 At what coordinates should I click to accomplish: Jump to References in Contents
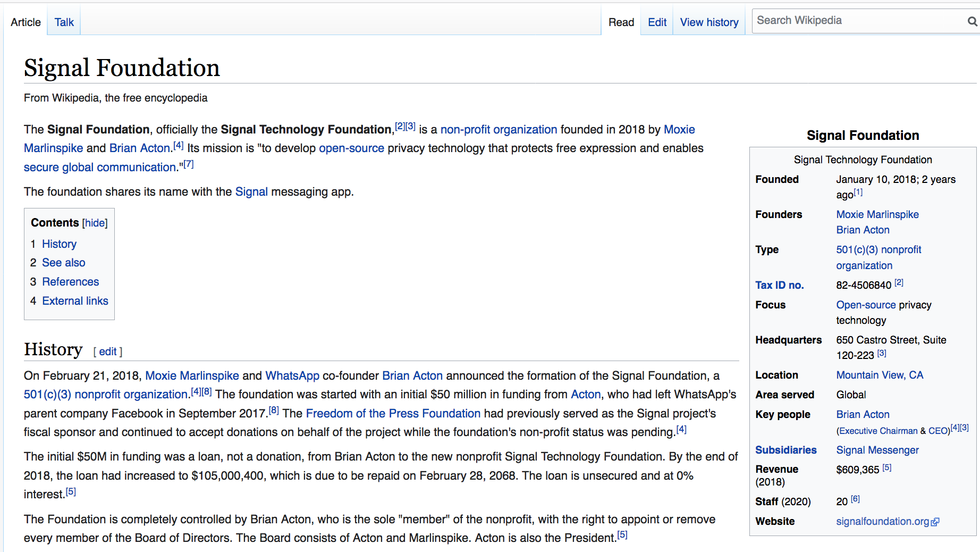pos(70,282)
